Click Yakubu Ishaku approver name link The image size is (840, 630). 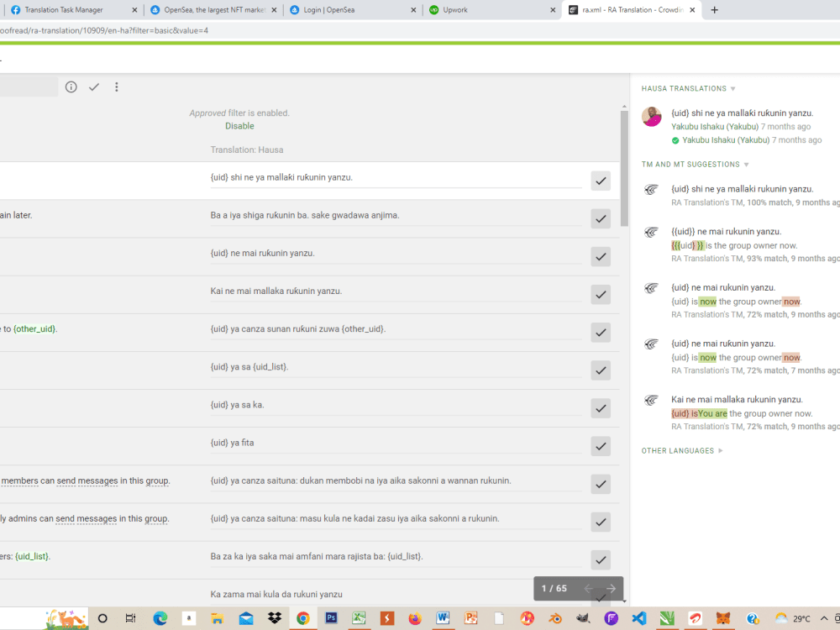(x=726, y=139)
